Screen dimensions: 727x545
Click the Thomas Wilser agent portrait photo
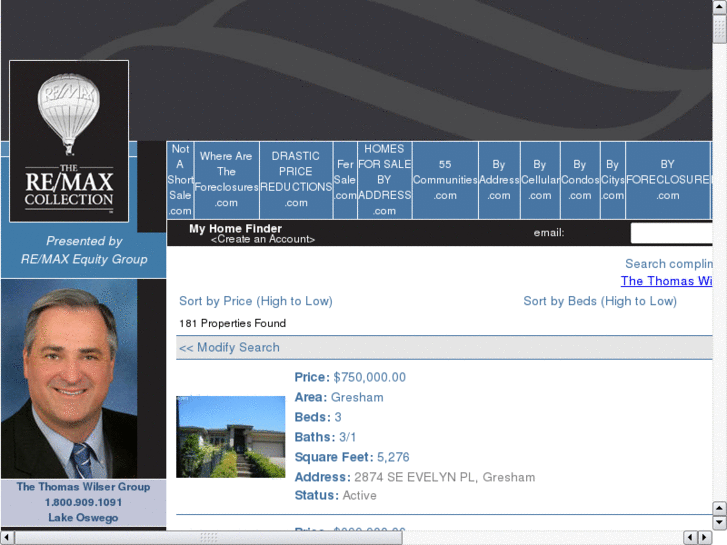click(69, 378)
